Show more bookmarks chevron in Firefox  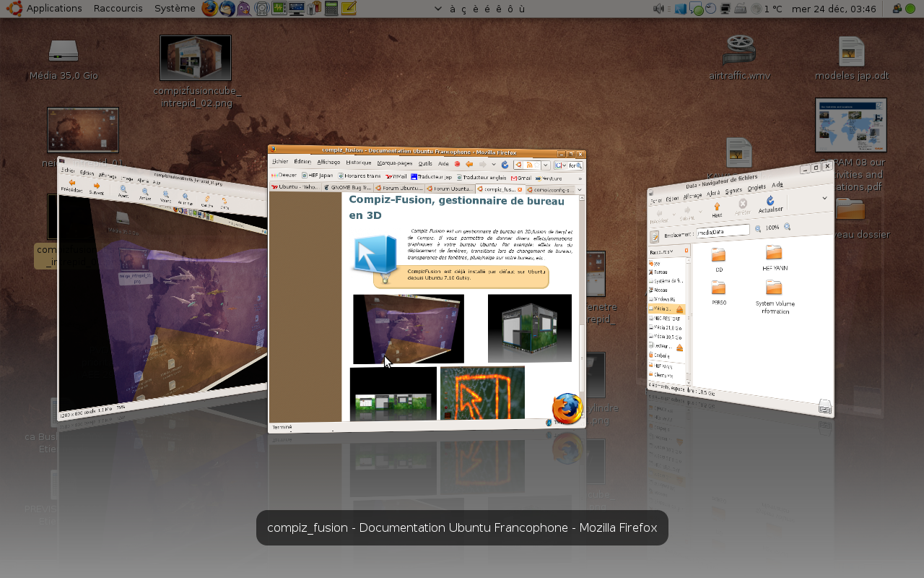pyautogui.click(x=580, y=178)
